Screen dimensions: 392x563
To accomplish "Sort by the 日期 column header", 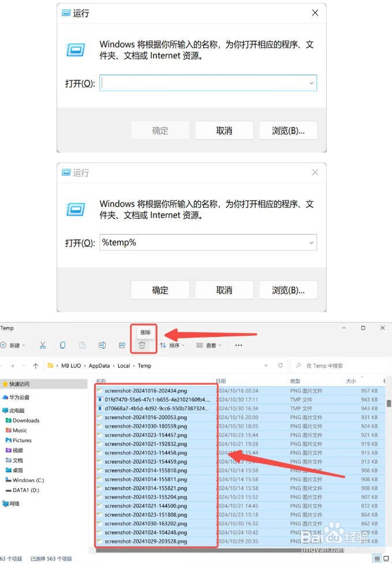I will point(221,380).
